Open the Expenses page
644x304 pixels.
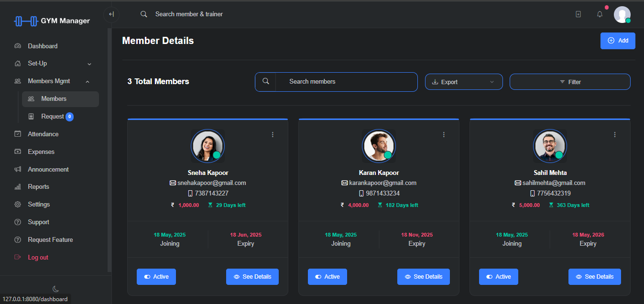click(x=41, y=152)
